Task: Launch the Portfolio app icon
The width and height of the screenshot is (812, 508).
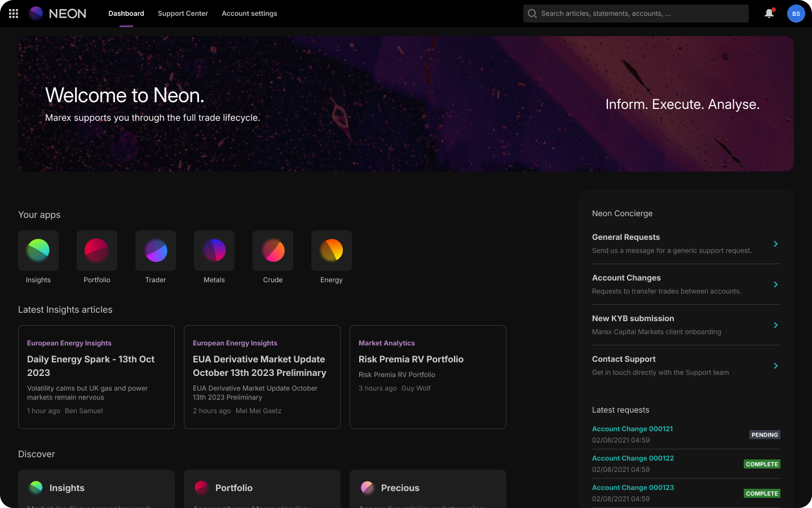Action: (x=97, y=251)
